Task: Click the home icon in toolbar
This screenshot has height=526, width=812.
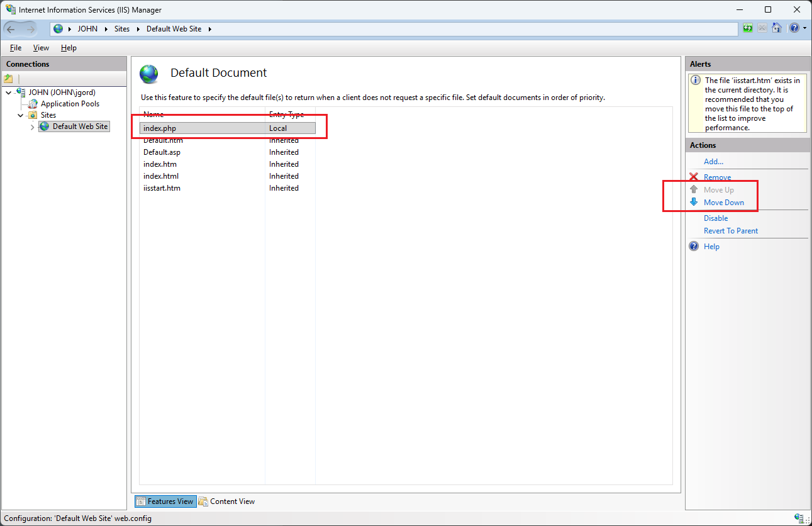Action: 777,28
